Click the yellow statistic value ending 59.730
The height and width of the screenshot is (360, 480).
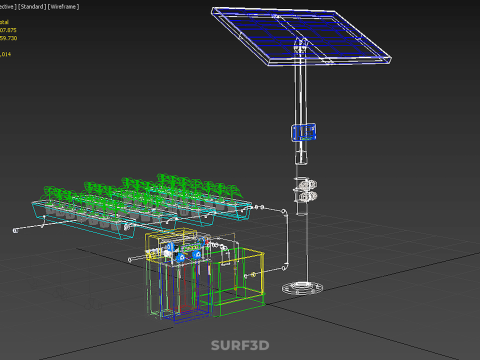[8, 38]
